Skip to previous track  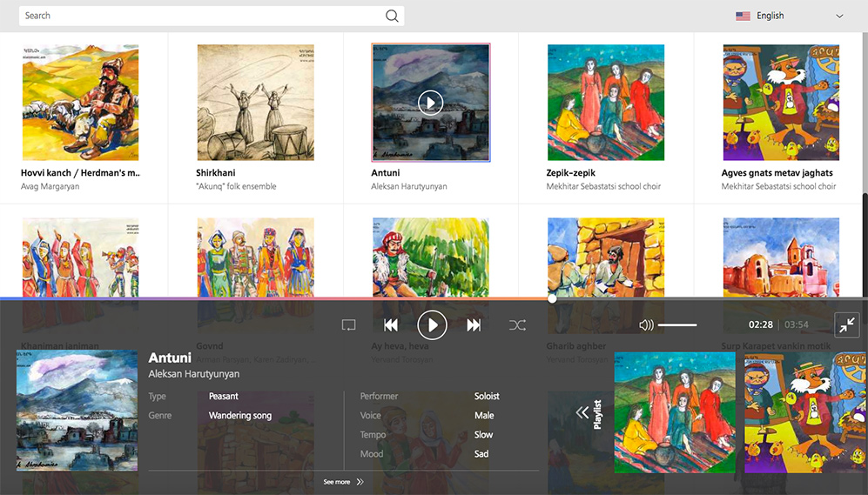[x=391, y=325]
